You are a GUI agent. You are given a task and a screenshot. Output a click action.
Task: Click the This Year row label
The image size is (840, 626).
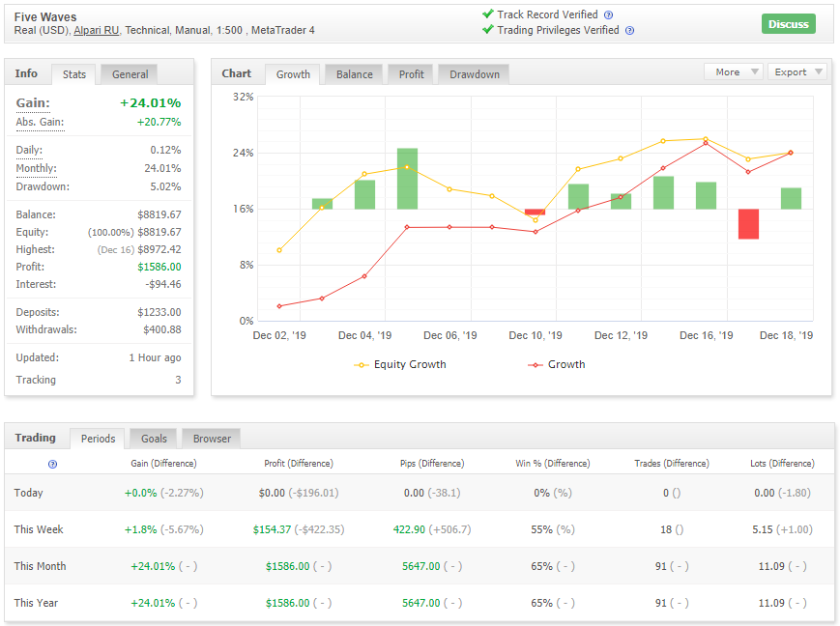(x=36, y=603)
